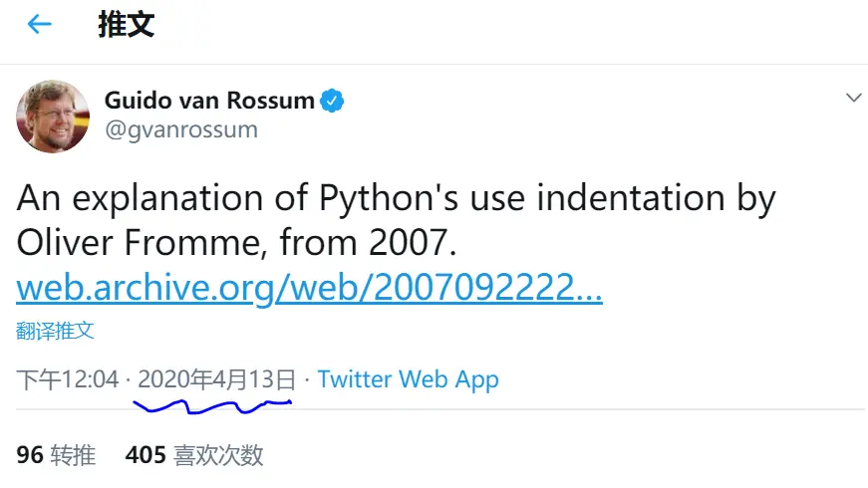Click the blue handwritten underline mark
The image size is (868, 488).
[211, 405]
